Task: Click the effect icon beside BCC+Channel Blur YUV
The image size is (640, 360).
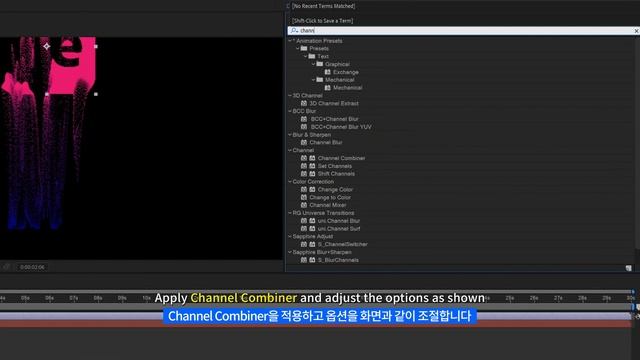Action: click(x=304, y=127)
